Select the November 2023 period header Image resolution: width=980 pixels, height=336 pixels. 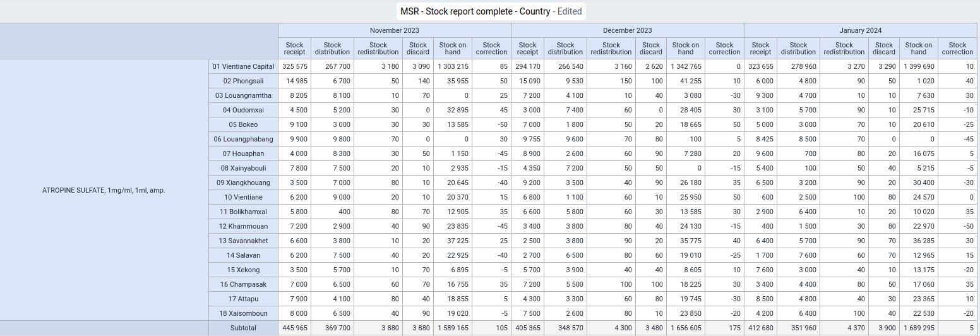(394, 30)
